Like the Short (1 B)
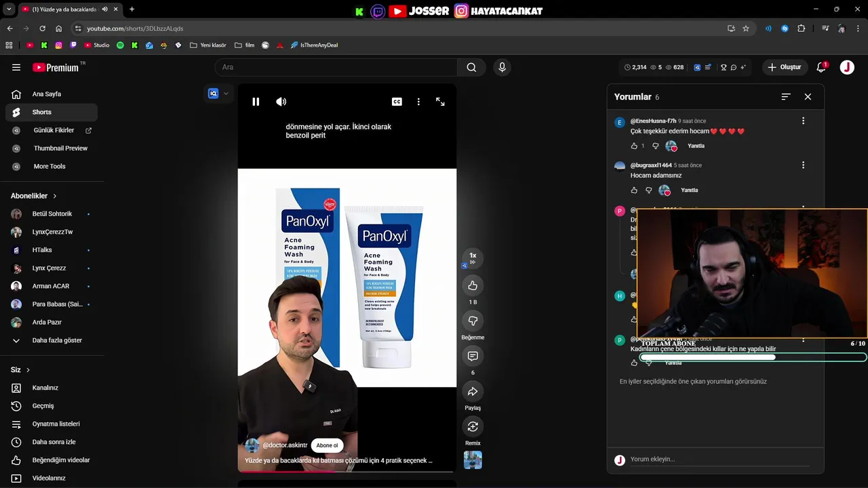The image size is (868, 488). (473, 285)
